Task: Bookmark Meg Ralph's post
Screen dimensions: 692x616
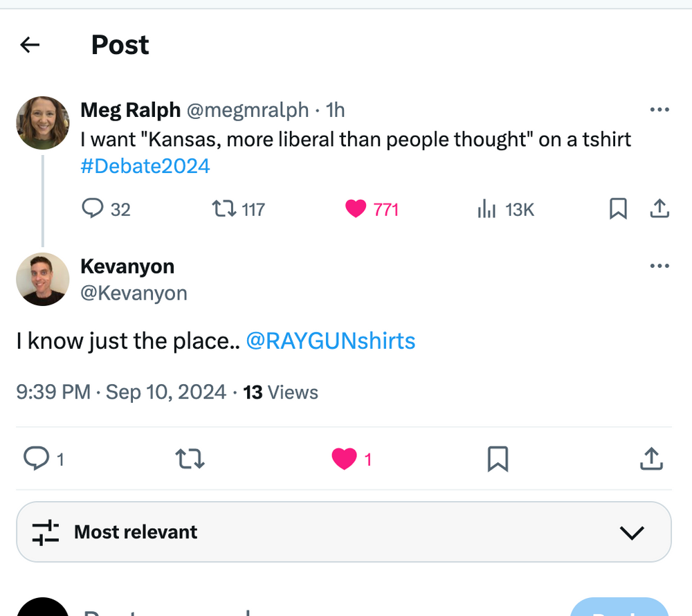Action: coord(618,208)
